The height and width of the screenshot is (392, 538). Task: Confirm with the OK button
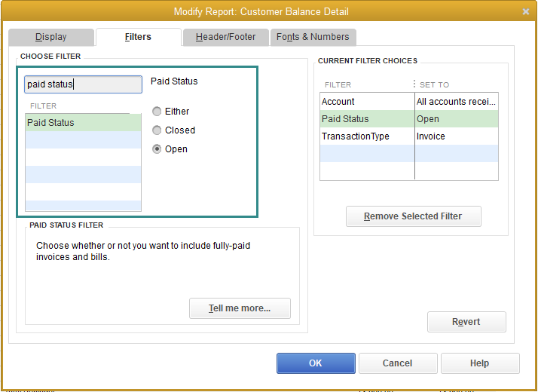pos(316,363)
